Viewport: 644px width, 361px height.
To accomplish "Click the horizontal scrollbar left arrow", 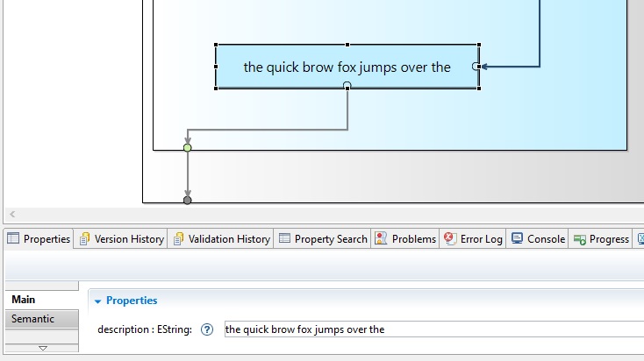I will click(x=12, y=214).
